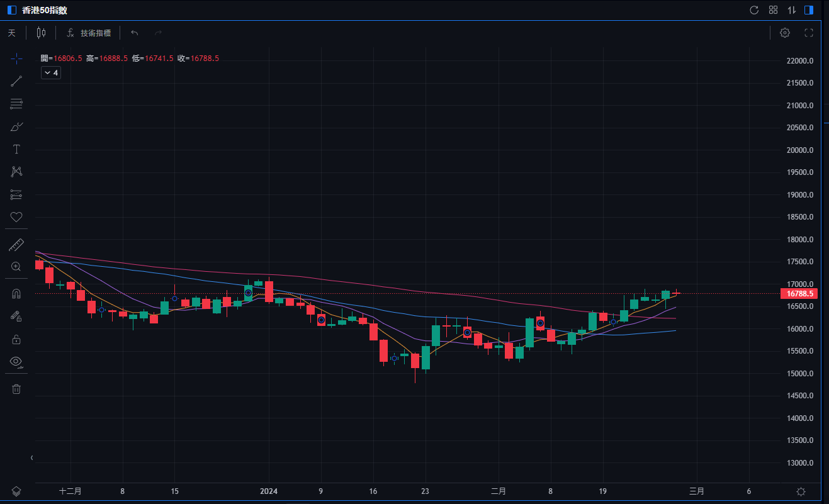Lock all drawing tools

point(16,339)
